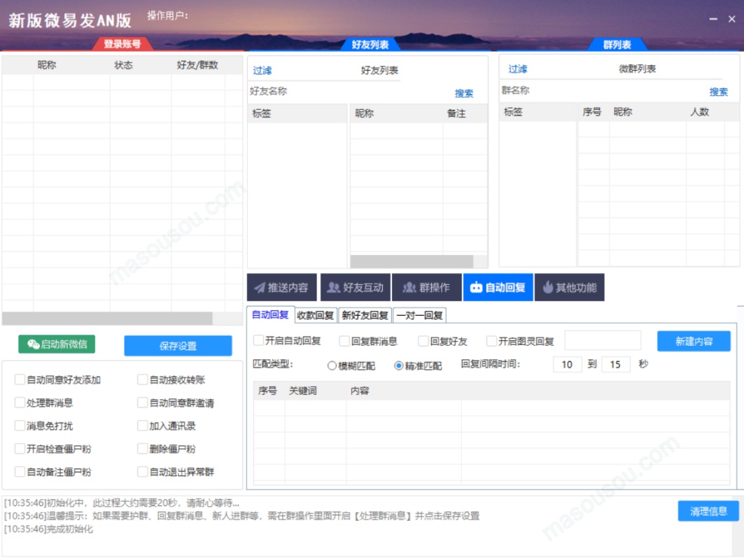Click 状态 column header in account table

point(123,65)
